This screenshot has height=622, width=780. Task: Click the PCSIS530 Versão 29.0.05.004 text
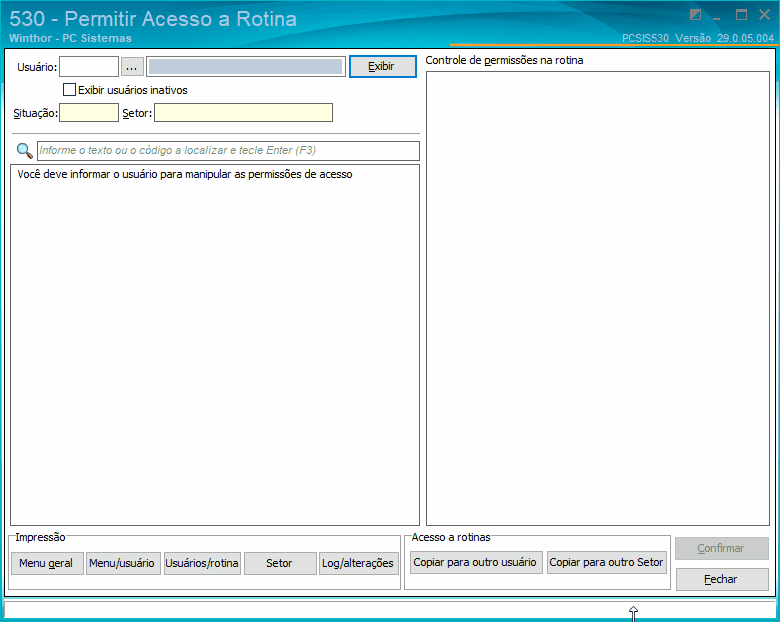[x=698, y=38]
